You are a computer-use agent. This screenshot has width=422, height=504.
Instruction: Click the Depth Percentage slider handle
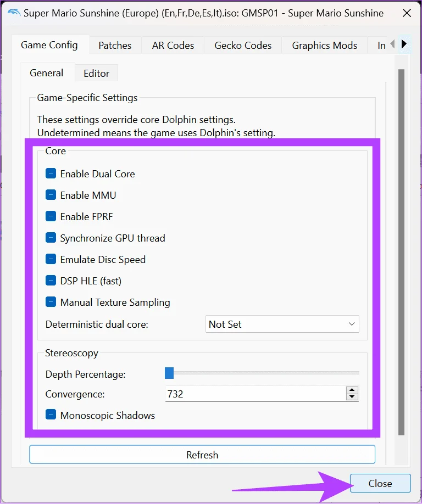169,373
